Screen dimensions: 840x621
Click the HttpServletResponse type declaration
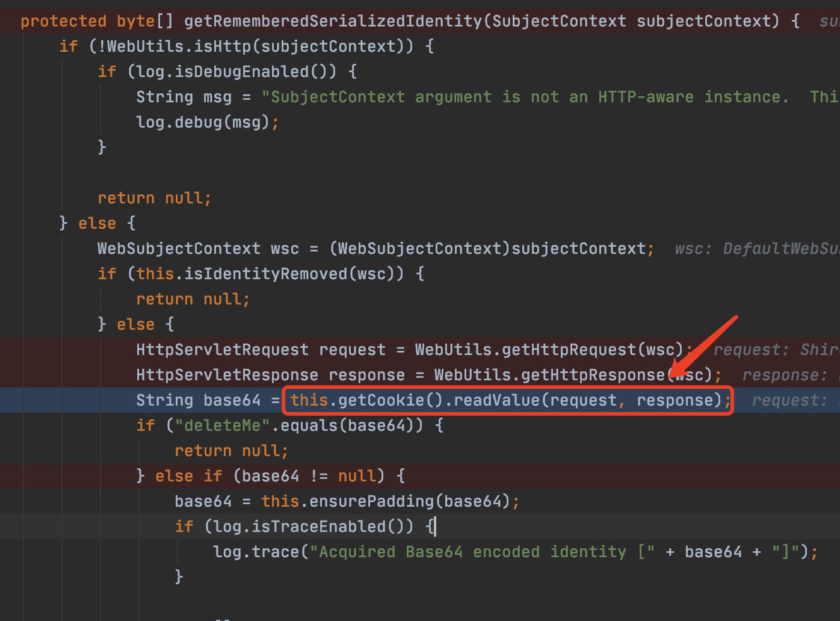[227, 375]
